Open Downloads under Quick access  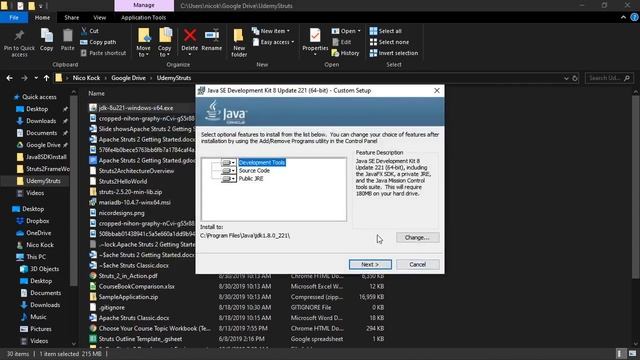click(x=41, y=121)
